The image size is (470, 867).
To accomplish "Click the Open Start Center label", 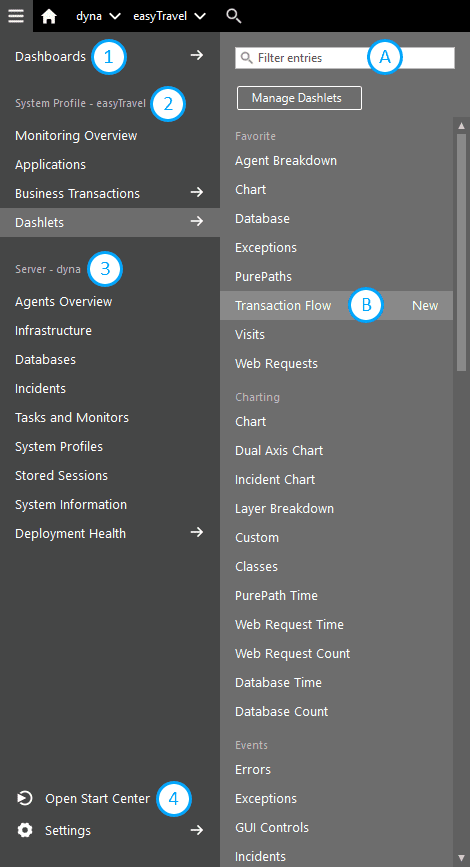I will click(x=97, y=799).
